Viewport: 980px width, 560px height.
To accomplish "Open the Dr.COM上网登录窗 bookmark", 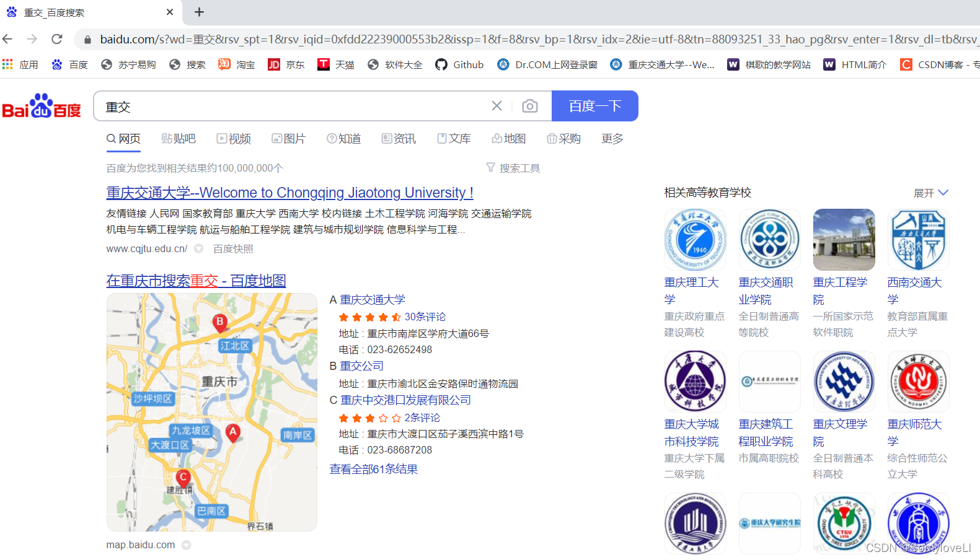I will tap(547, 64).
